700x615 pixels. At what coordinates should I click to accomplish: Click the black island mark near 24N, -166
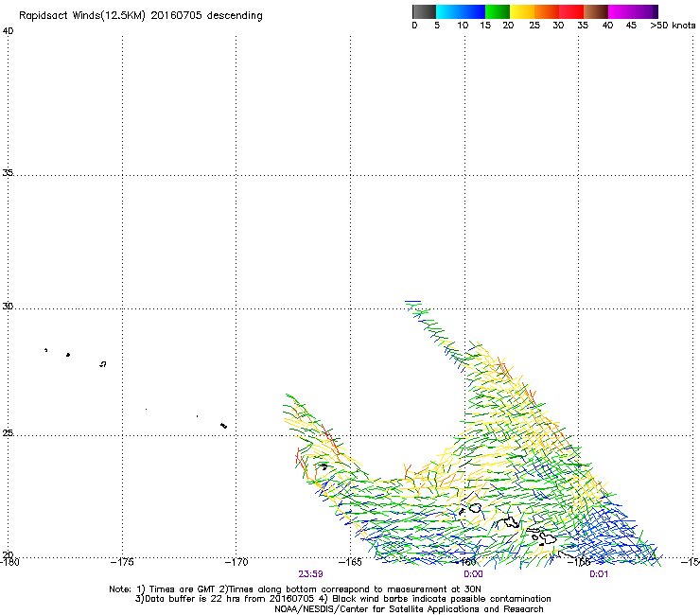pyautogui.click(x=324, y=466)
